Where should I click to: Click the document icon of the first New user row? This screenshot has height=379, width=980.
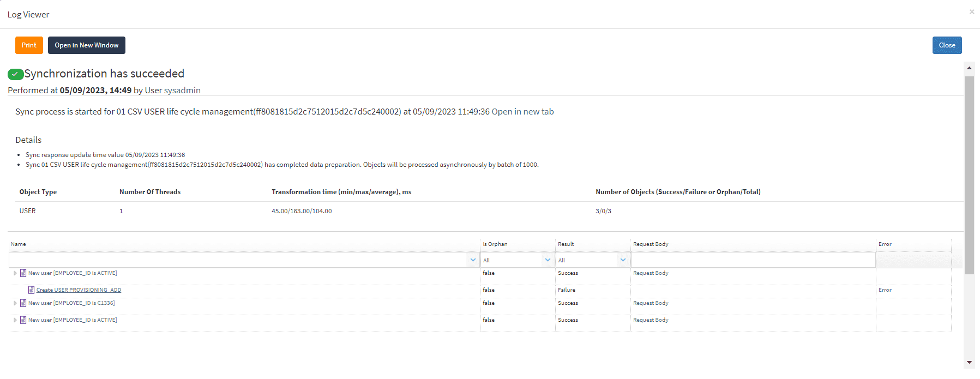point(23,273)
